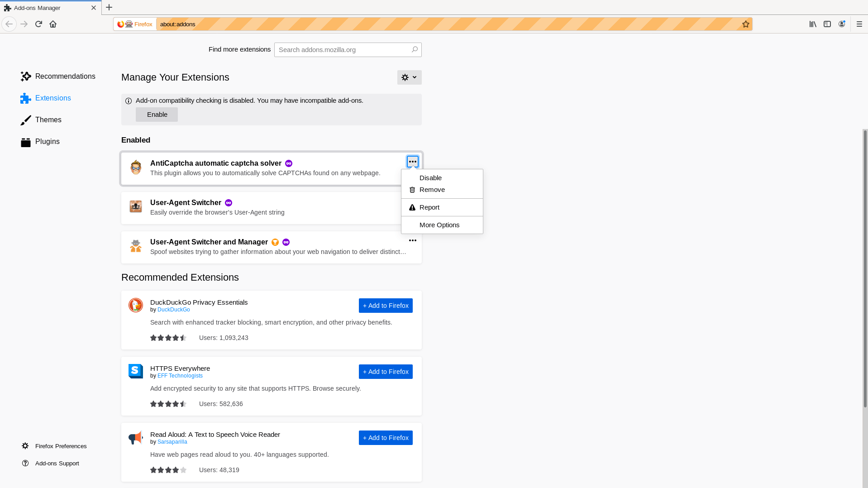Switch to the Extensions category
The image size is (868, 488).
point(46,98)
